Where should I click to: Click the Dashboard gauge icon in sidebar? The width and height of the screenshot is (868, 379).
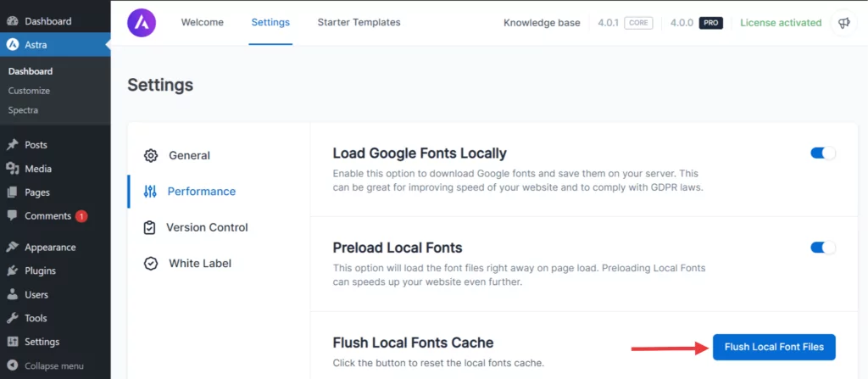pyautogui.click(x=12, y=21)
